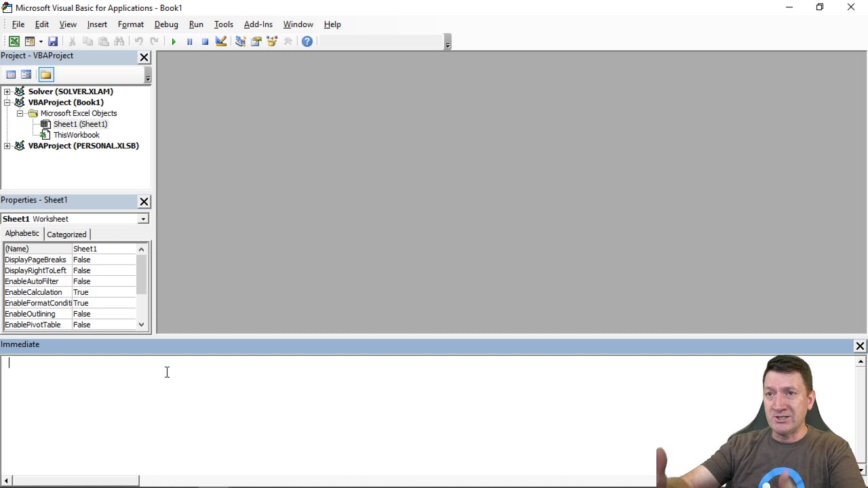Select Solver (SOLVER.XLAM) project
Viewport: 868px width, 488px height.
point(71,91)
